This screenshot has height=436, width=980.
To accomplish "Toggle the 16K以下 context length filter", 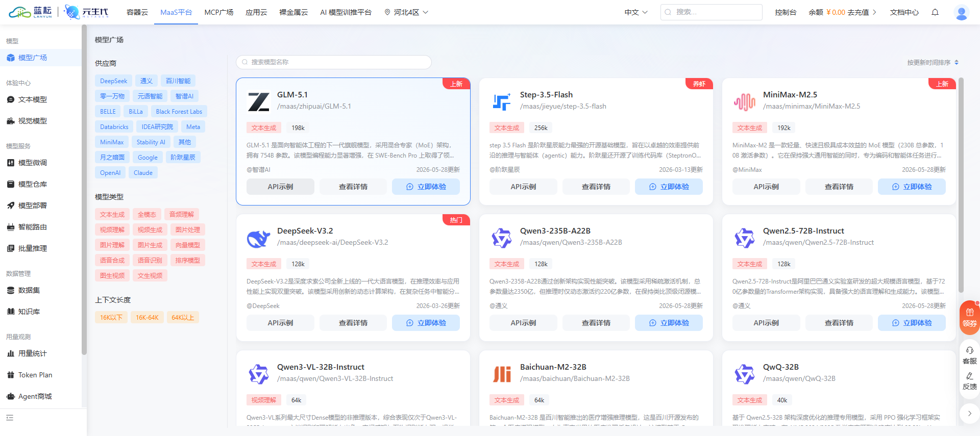I will tap(111, 317).
